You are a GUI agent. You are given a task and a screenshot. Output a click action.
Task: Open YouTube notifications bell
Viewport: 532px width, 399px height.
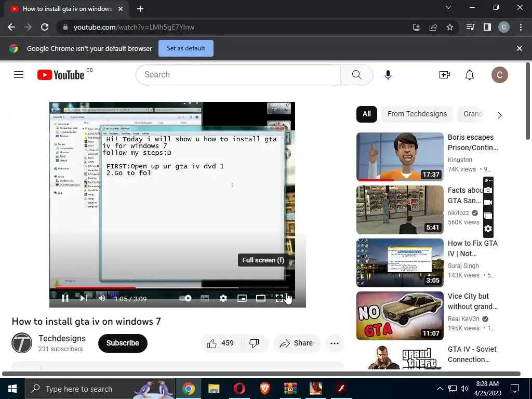coord(470,75)
